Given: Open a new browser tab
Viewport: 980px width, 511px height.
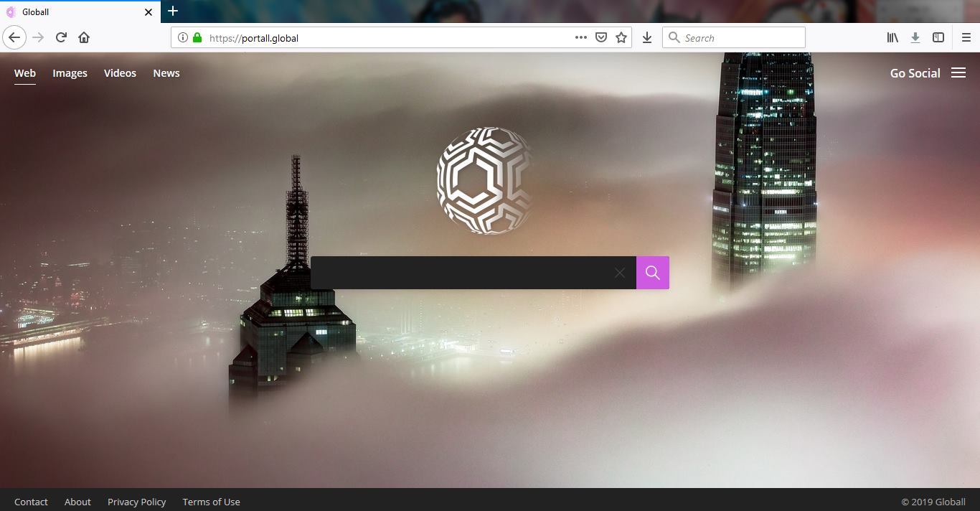Looking at the screenshot, I should [173, 11].
